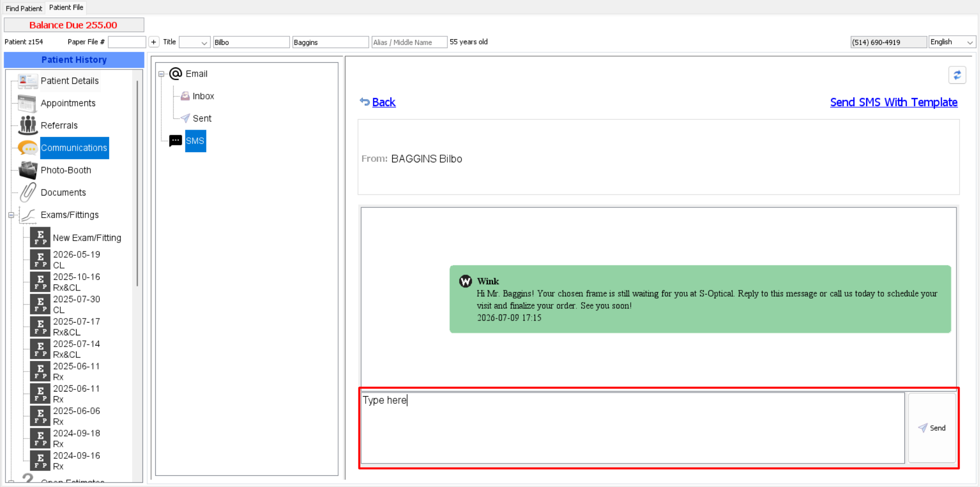
Task: Click the first name field containing Bilbo
Action: point(251,42)
